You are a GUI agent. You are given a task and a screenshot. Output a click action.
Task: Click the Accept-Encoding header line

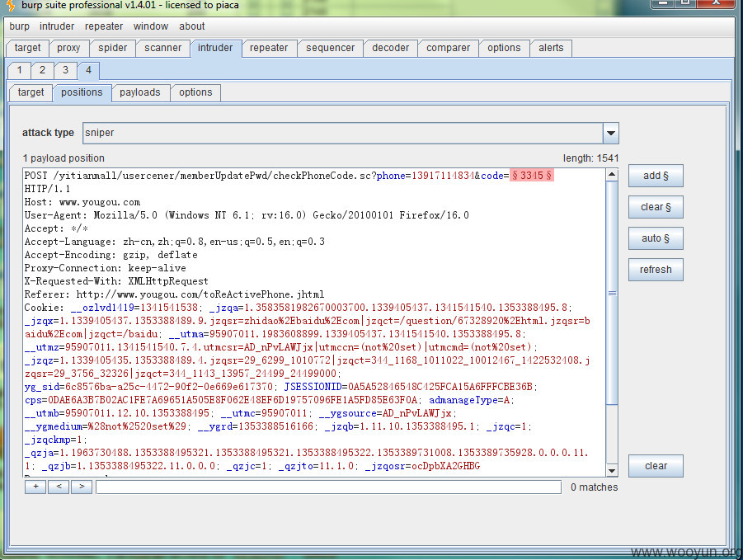tap(111, 255)
